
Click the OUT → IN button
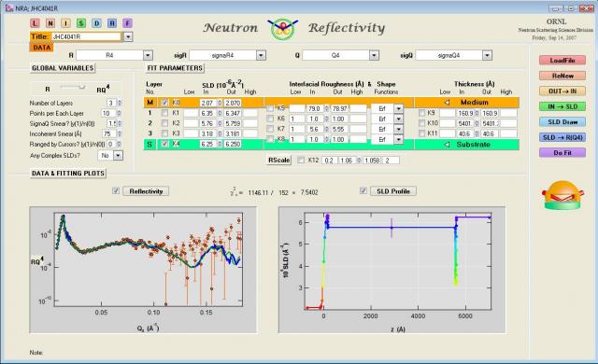[562, 91]
